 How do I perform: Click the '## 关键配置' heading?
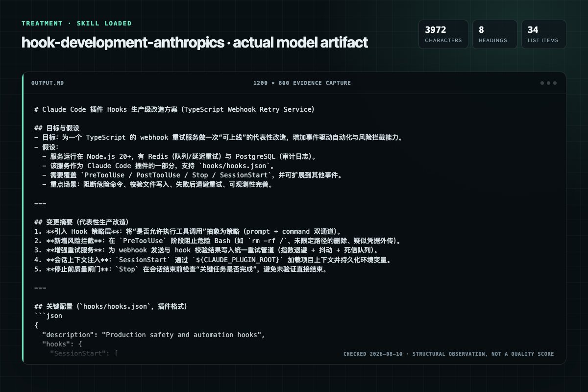click(x=111, y=307)
